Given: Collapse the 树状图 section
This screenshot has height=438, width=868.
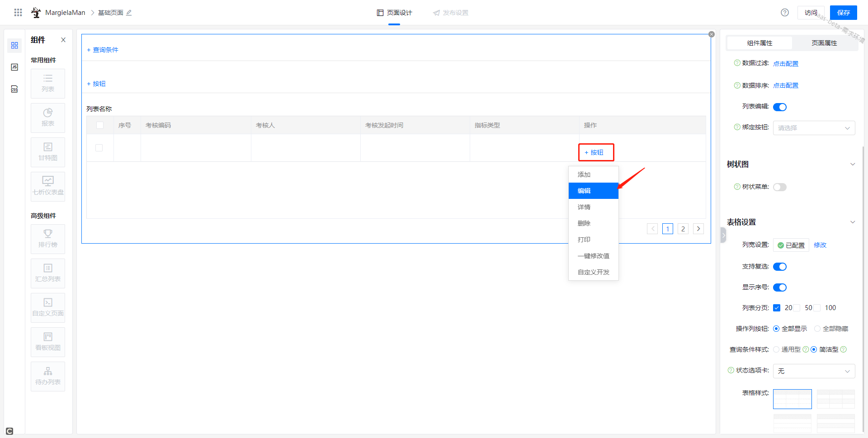Looking at the screenshot, I should (x=853, y=164).
